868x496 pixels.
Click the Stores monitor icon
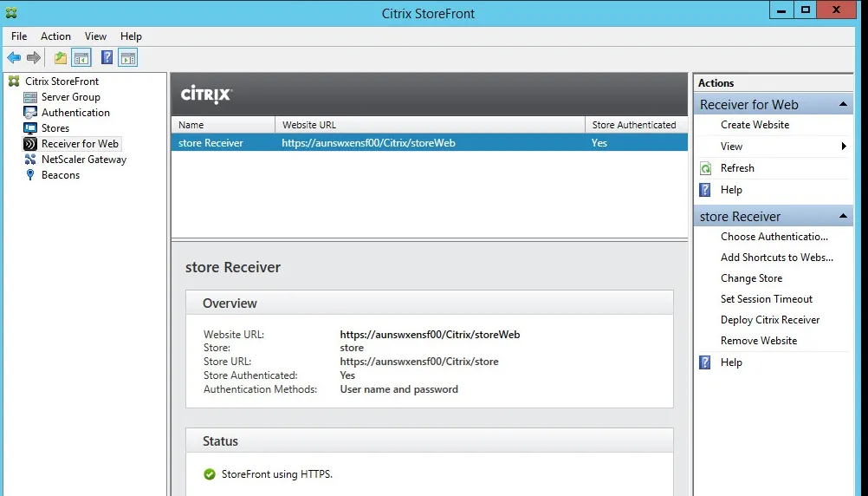coord(30,128)
